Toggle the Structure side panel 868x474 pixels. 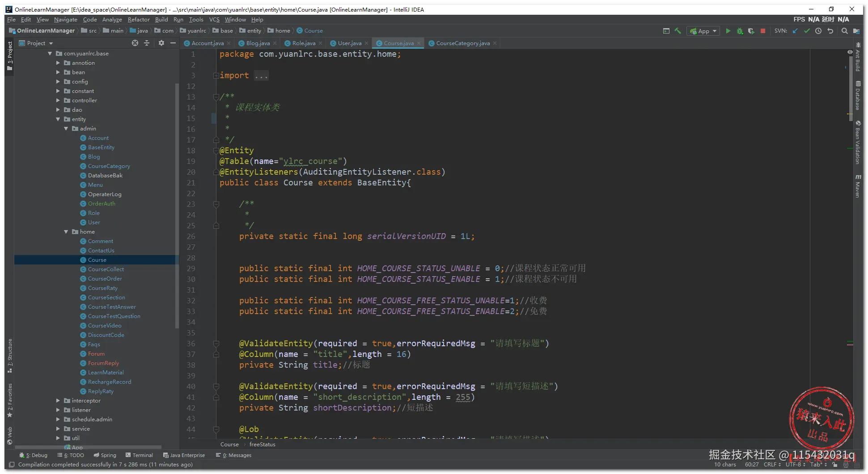(x=9, y=356)
